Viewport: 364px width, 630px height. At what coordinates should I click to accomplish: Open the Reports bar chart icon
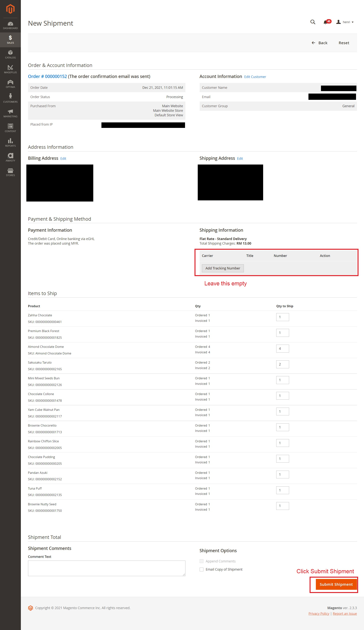tap(10, 143)
